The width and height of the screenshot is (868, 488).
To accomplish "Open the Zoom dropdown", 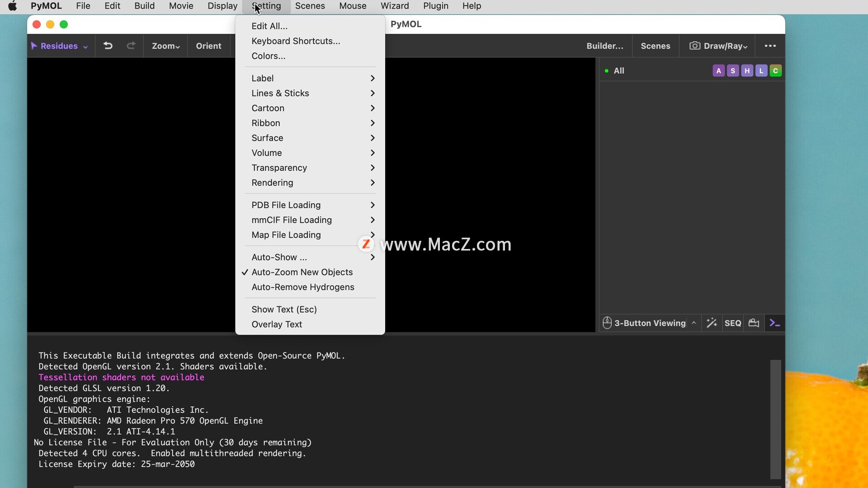I will tap(165, 46).
